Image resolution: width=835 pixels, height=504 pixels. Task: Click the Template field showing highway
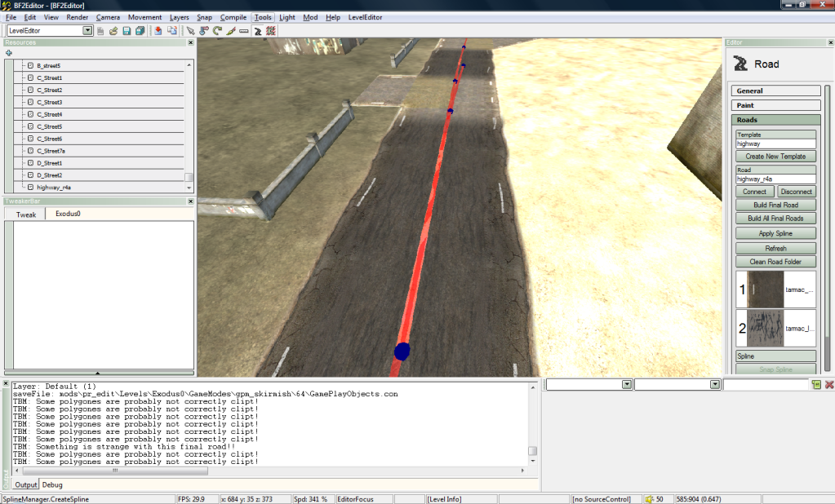coord(776,144)
